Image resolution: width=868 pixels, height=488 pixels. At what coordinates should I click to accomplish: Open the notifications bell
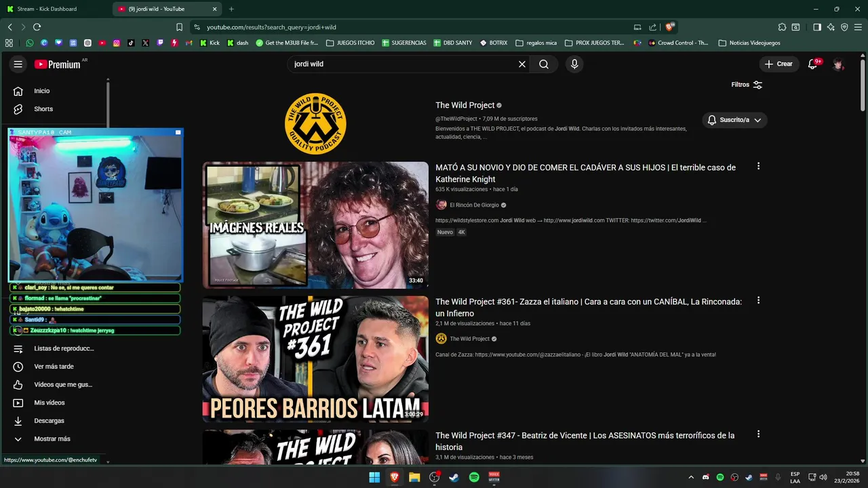[x=812, y=64]
